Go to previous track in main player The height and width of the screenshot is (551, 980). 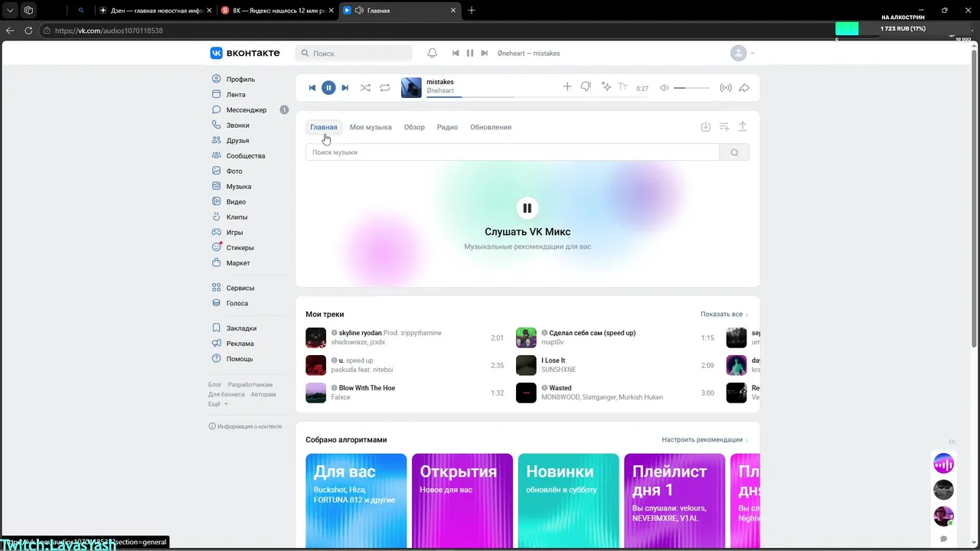tap(312, 88)
